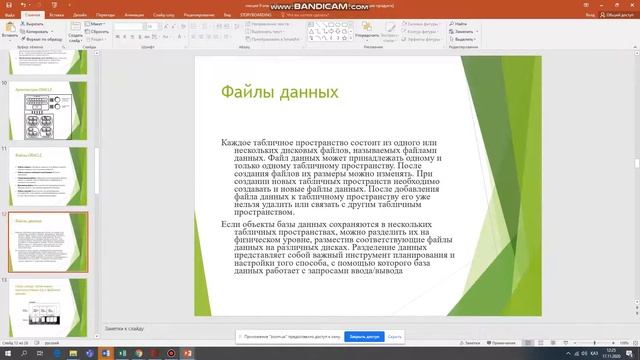Open the font name combo box
Image resolution: width=640 pixels, height=360 pixels.
coord(128,27)
